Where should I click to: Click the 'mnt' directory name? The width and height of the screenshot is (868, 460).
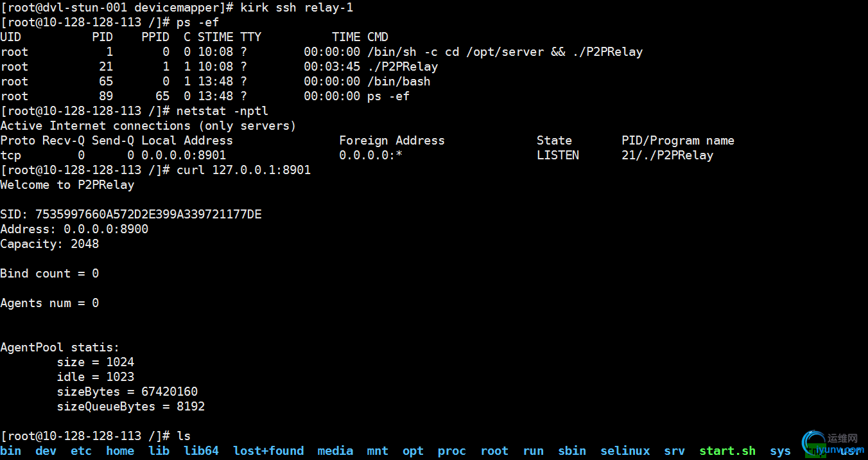point(378,451)
